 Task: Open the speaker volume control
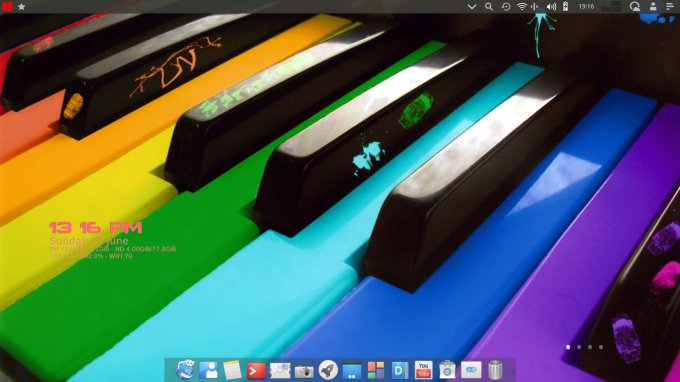tap(551, 7)
